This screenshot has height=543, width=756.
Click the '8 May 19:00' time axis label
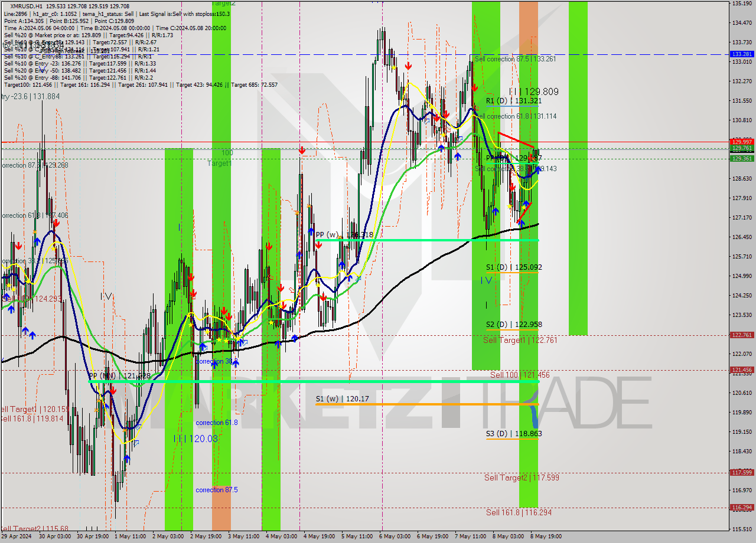pos(546,537)
